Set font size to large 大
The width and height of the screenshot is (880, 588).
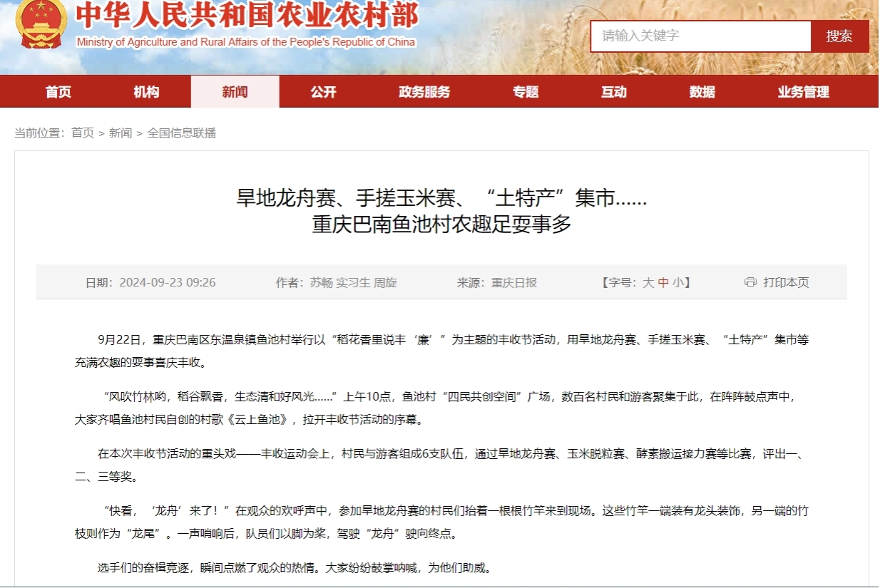point(648,282)
